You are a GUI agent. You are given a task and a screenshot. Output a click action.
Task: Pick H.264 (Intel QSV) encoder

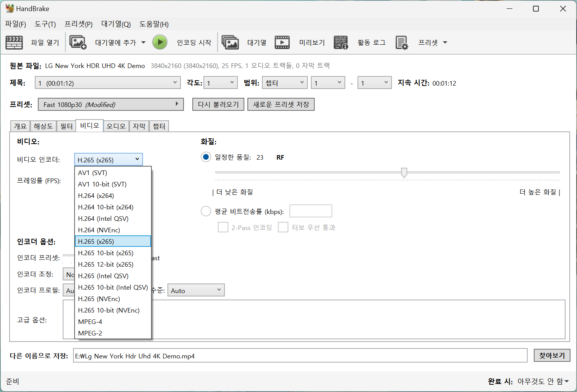(113, 219)
